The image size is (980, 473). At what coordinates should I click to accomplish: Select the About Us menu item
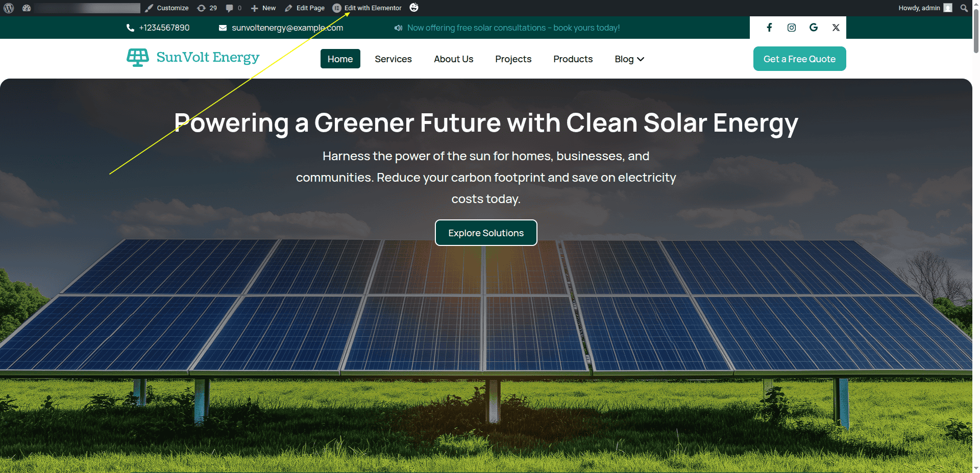[453, 59]
